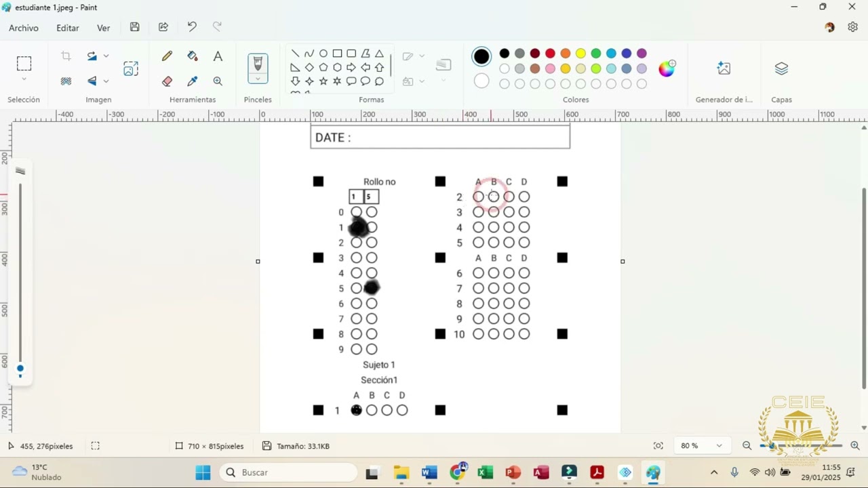Open the Windows Start menu
This screenshot has width=868, height=488.
tap(203, 472)
